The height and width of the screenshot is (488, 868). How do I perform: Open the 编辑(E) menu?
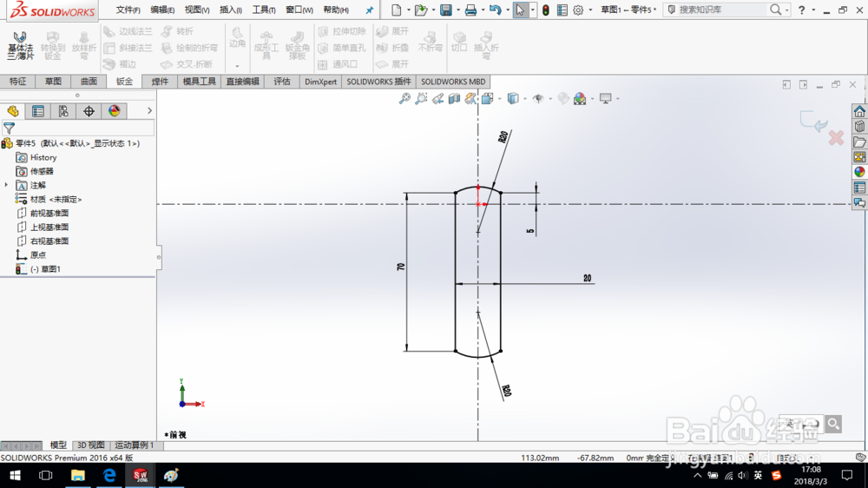coord(162,10)
